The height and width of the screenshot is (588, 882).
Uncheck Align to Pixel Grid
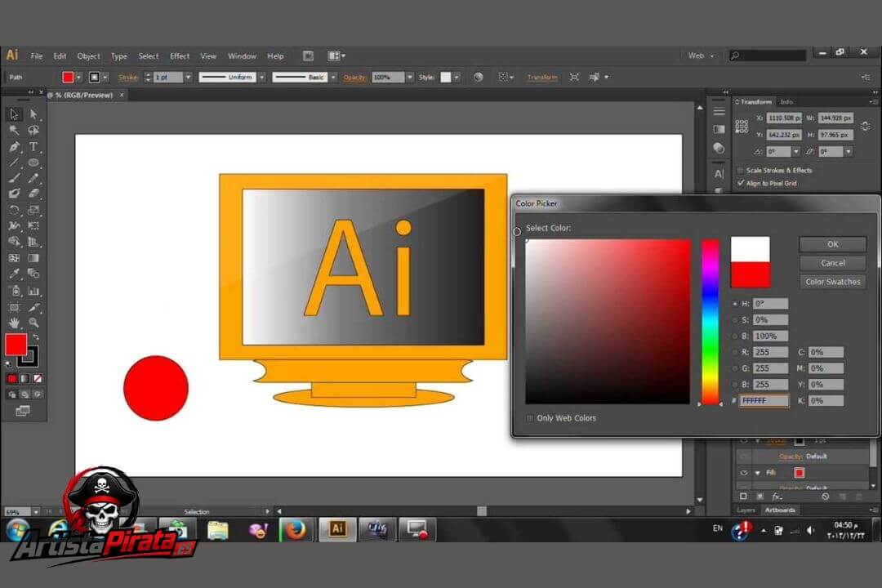[x=740, y=184]
